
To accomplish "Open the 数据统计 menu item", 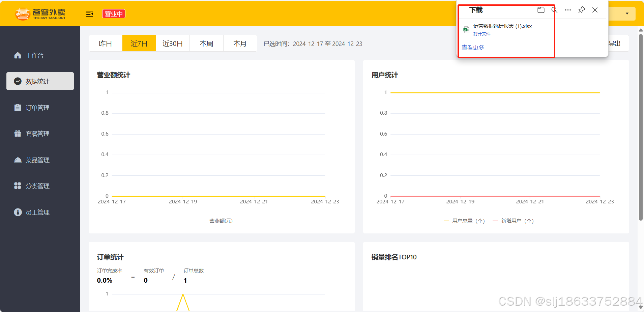I will pyautogui.click(x=40, y=81).
